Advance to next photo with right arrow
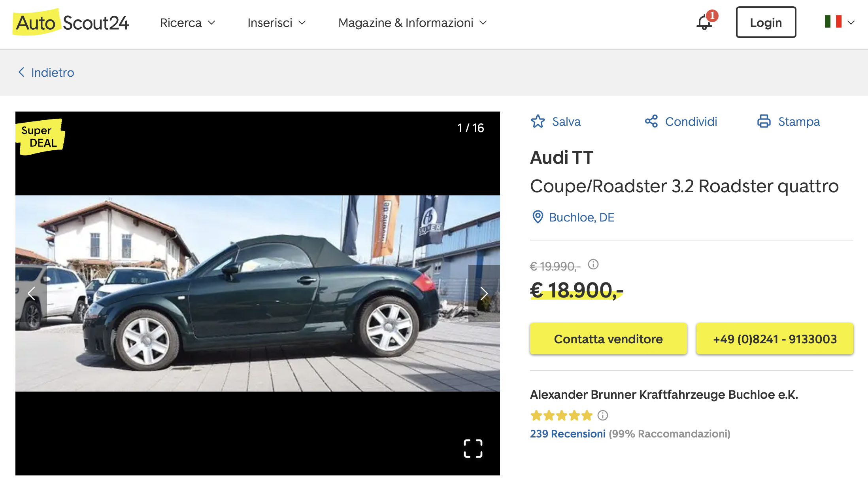Viewport: 868px width, 479px height. pos(484,293)
